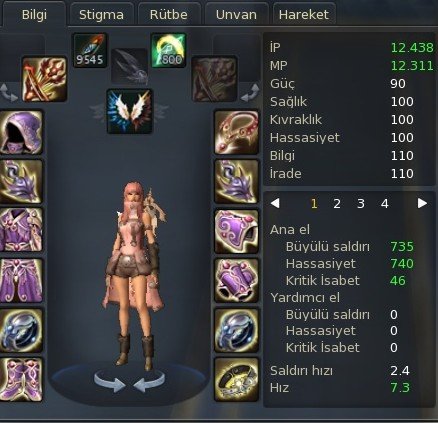The image size is (438, 423).
Task: Click the previous stats page arrow
Action: coord(275,203)
